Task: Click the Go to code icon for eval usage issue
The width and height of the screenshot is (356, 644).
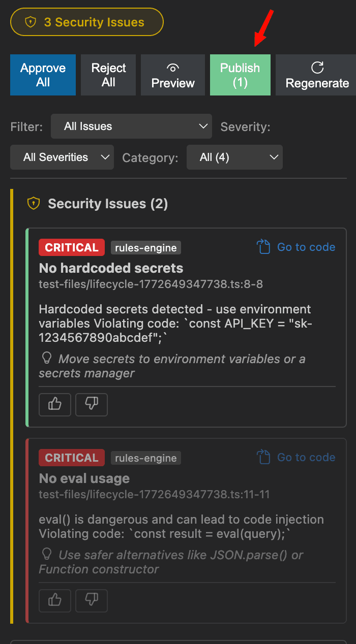Action: pyautogui.click(x=263, y=457)
